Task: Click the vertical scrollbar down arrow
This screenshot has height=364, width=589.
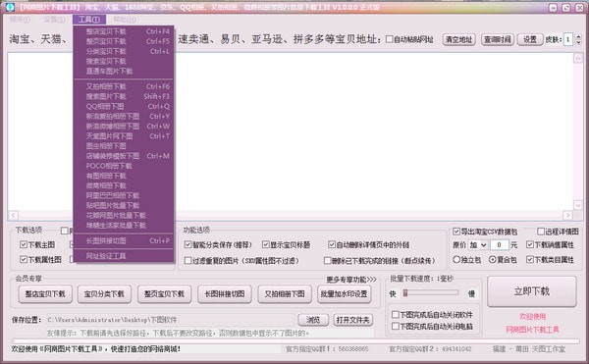Action: pyautogui.click(x=578, y=205)
